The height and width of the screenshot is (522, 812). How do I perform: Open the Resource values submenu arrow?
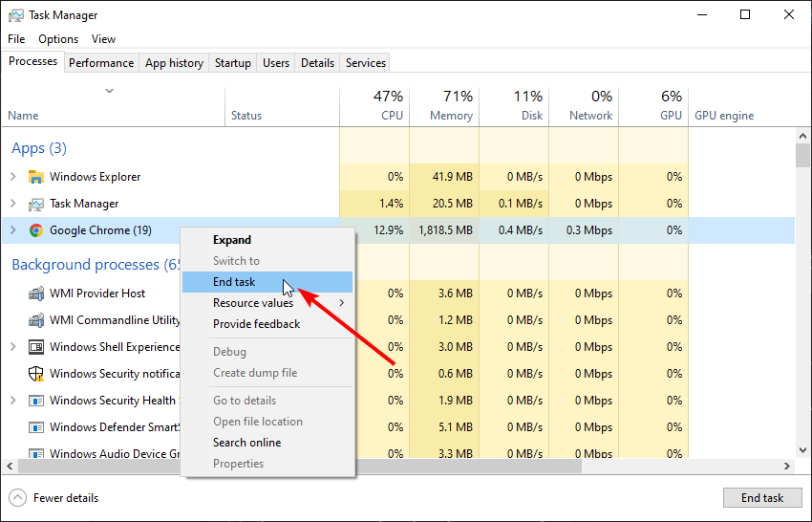tap(342, 303)
